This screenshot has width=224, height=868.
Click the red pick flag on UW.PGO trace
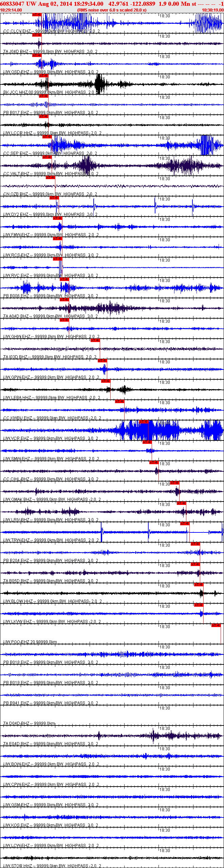(x=216, y=625)
